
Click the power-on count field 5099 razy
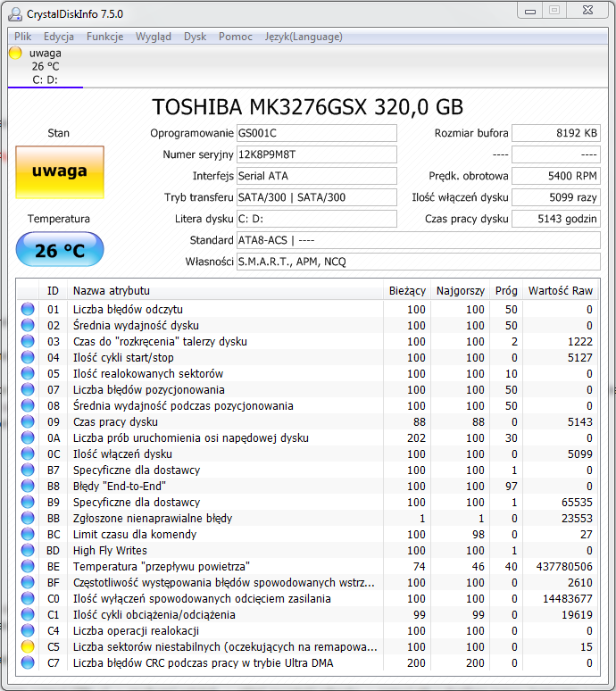point(556,197)
